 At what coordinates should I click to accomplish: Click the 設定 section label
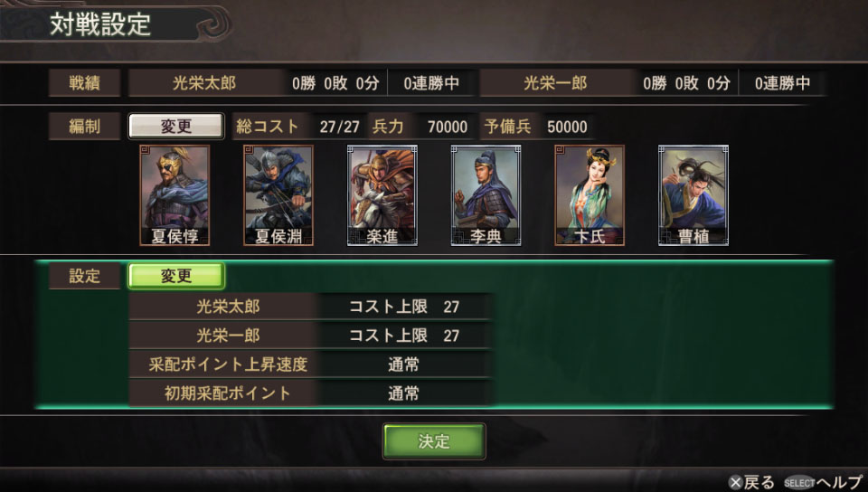(84, 276)
